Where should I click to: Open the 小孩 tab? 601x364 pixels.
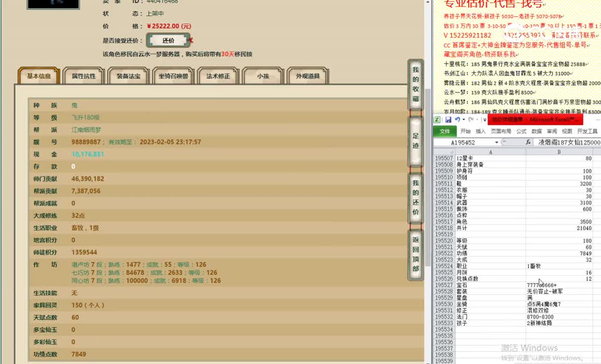tap(263, 76)
